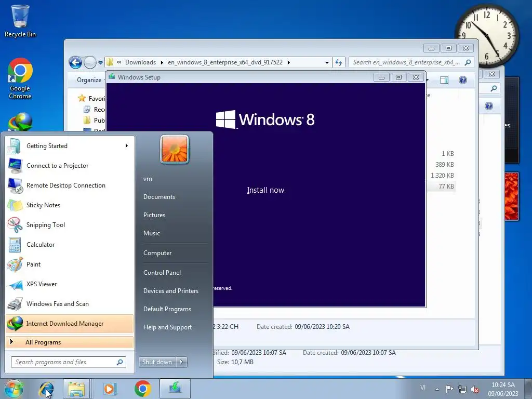Show hidden tray icons arrow
Viewport: 532px width, 399px height.
pyautogui.click(x=437, y=389)
